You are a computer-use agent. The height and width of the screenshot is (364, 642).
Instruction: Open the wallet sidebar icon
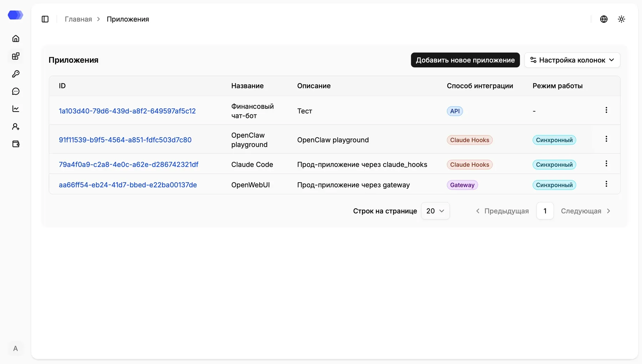click(16, 144)
